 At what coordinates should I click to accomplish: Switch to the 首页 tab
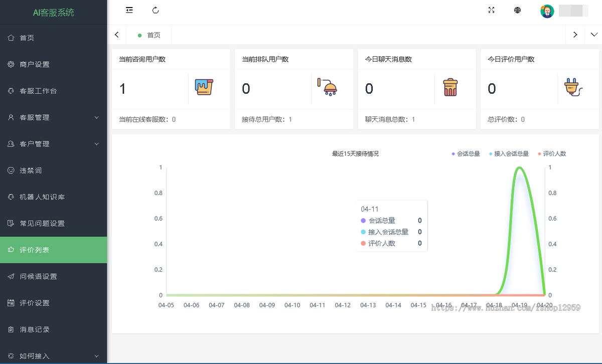pyautogui.click(x=153, y=35)
